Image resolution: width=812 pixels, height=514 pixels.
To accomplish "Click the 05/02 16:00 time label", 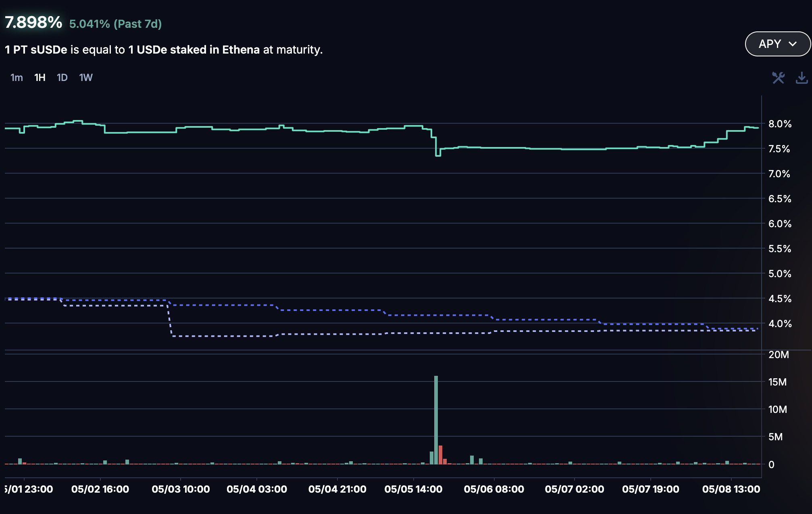I will [x=100, y=489].
